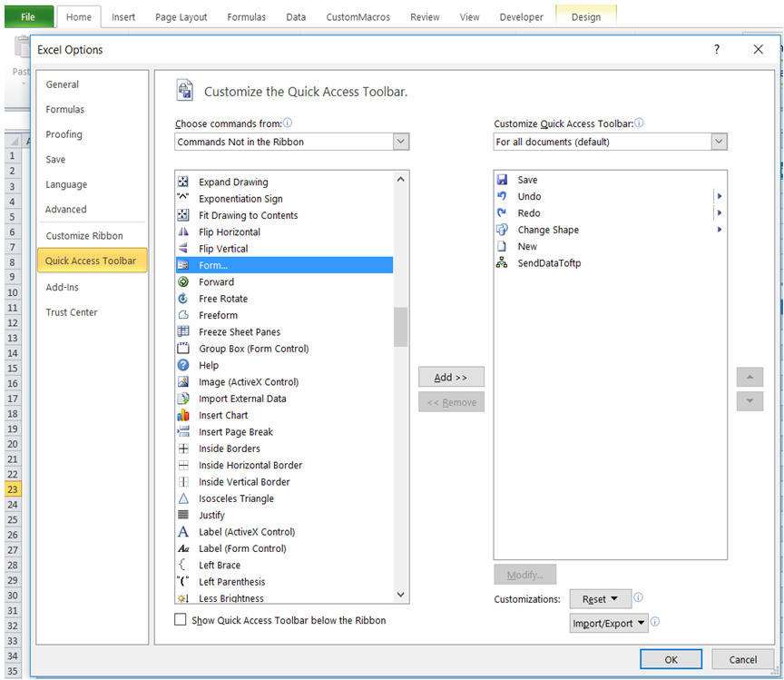Select Change Shape in the Quick Access list

coord(550,230)
